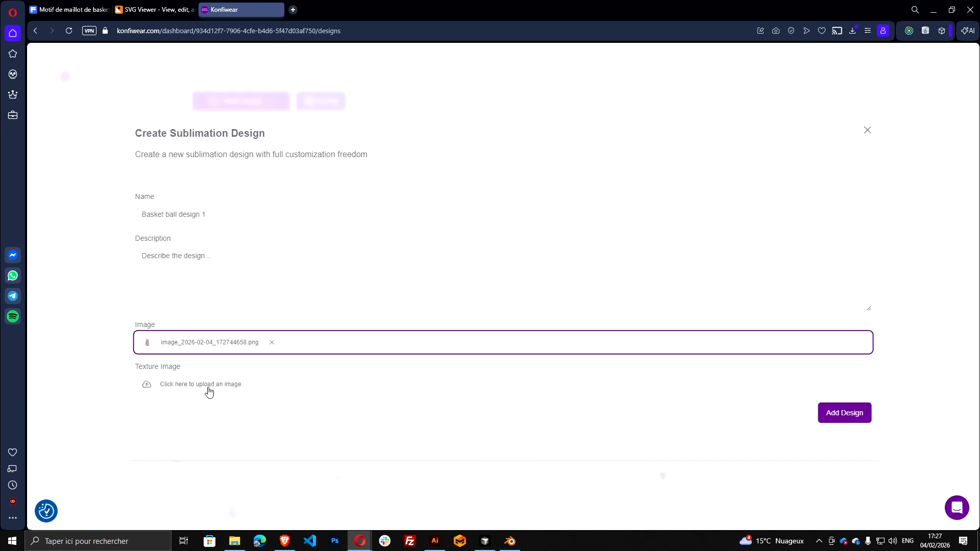The height and width of the screenshot is (551, 980).
Task: Open the Easy Setup sliders panel
Action: (868, 31)
